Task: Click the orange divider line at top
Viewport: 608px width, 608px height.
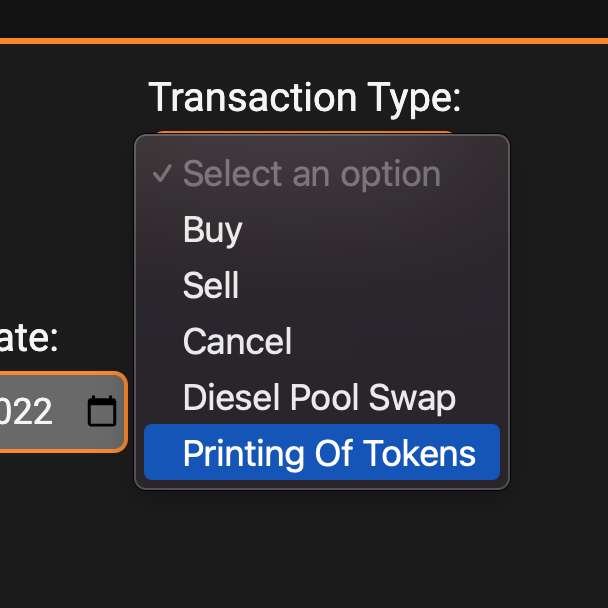Action: click(304, 40)
